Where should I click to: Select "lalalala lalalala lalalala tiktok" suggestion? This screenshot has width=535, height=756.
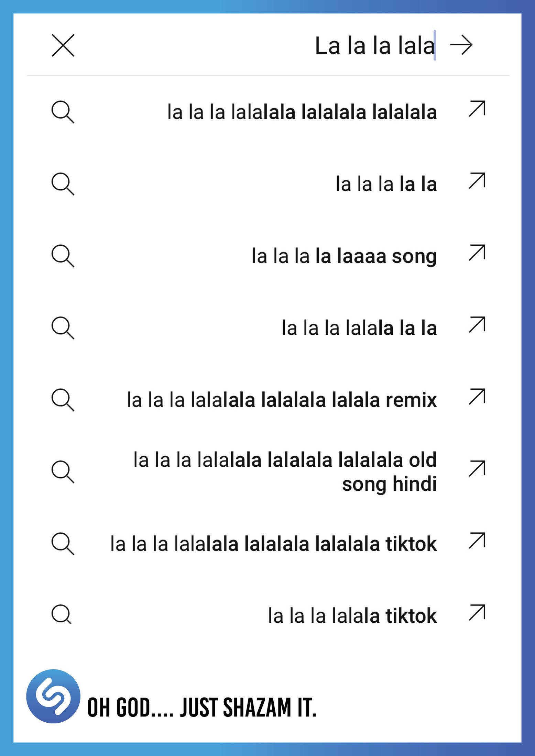click(273, 544)
